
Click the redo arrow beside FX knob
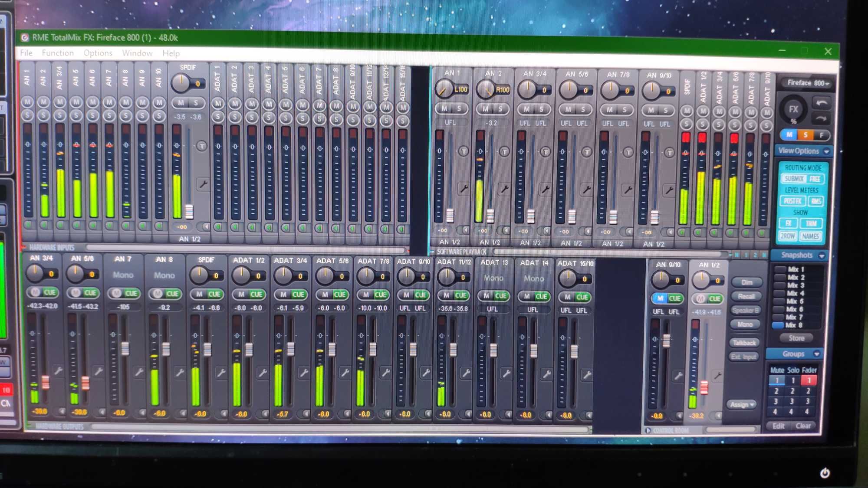(821, 118)
